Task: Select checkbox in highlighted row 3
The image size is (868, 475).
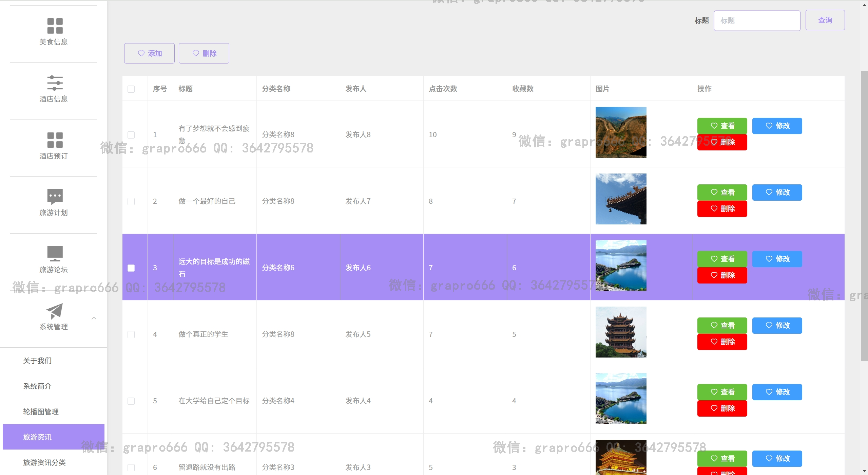Action: coord(131,268)
